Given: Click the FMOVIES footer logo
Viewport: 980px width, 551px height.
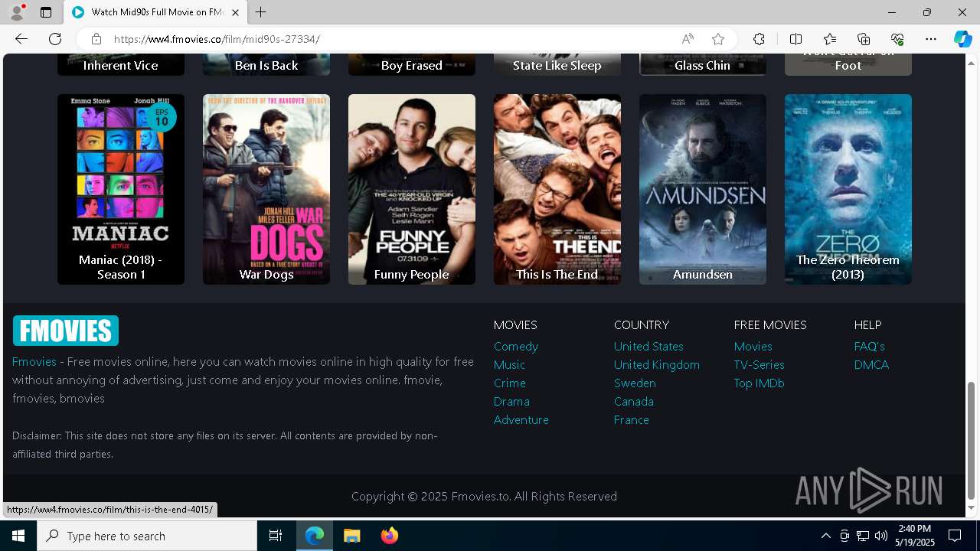Looking at the screenshot, I should pos(66,331).
